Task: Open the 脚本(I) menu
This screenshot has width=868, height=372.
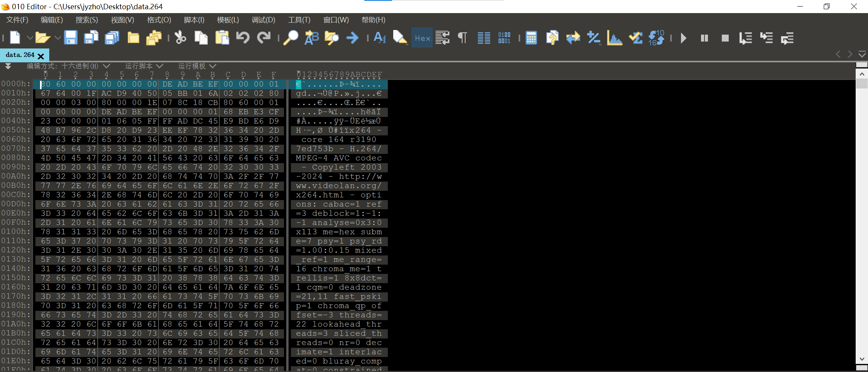Action: (194, 20)
